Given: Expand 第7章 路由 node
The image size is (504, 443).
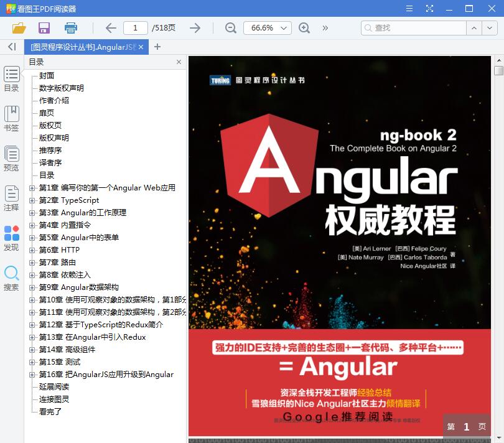Looking at the screenshot, I should pyautogui.click(x=32, y=263).
